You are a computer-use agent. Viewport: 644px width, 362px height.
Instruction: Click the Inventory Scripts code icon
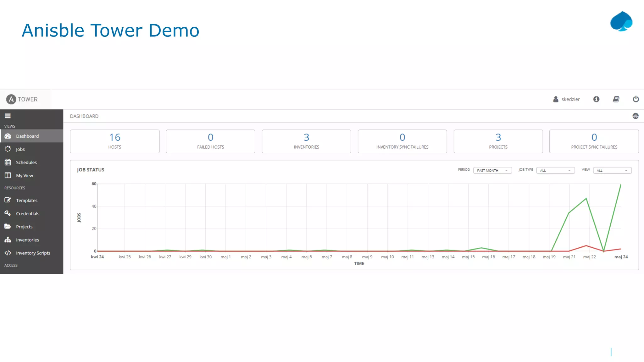[8, 253]
